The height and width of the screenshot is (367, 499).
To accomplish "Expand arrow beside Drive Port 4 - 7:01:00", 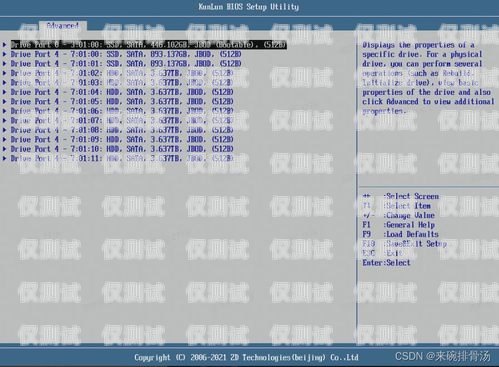I will [x=5, y=54].
